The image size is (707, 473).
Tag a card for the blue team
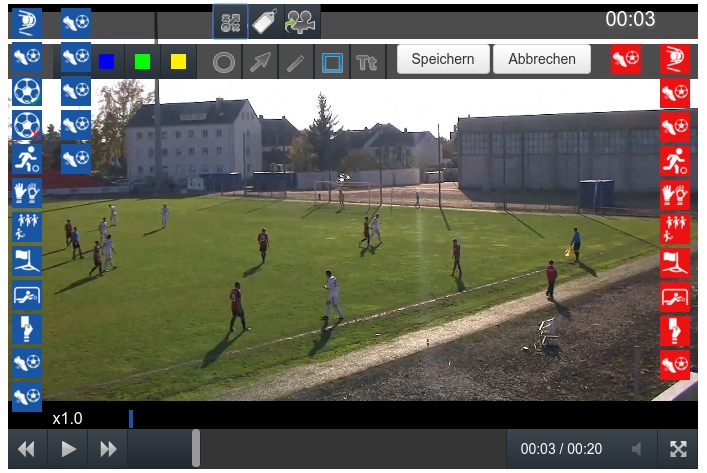click(x=27, y=329)
